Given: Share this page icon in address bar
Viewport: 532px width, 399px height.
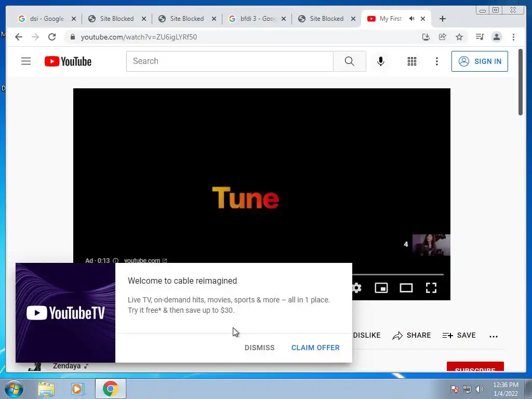Looking at the screenshot, I should [x=443, y=37].
